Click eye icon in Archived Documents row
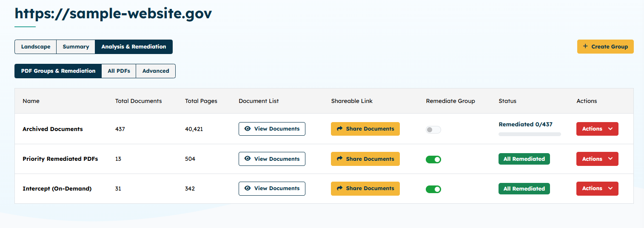The image size is (644, 228). (248, 129)
